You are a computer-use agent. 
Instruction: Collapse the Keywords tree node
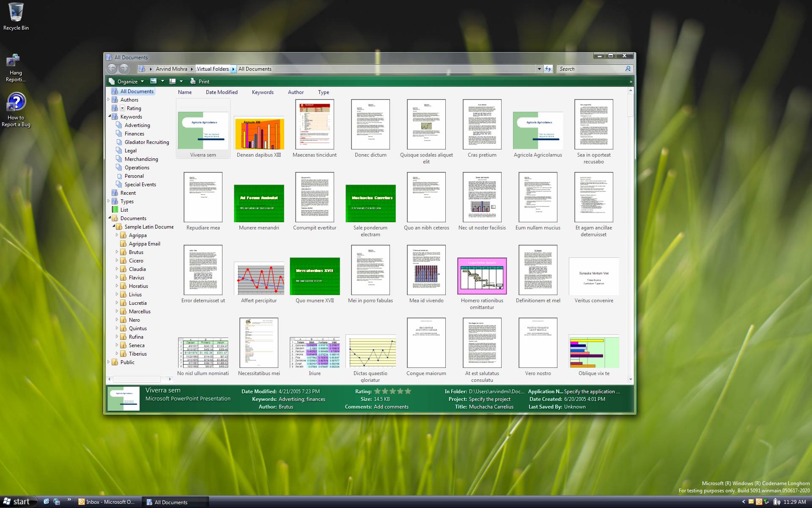click(110, 116)
